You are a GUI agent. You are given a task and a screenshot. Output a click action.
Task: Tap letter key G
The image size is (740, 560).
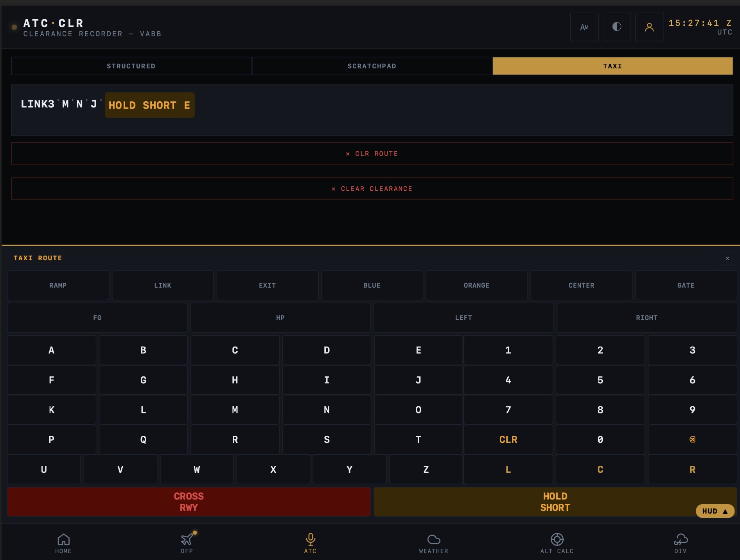pos(143,380)
